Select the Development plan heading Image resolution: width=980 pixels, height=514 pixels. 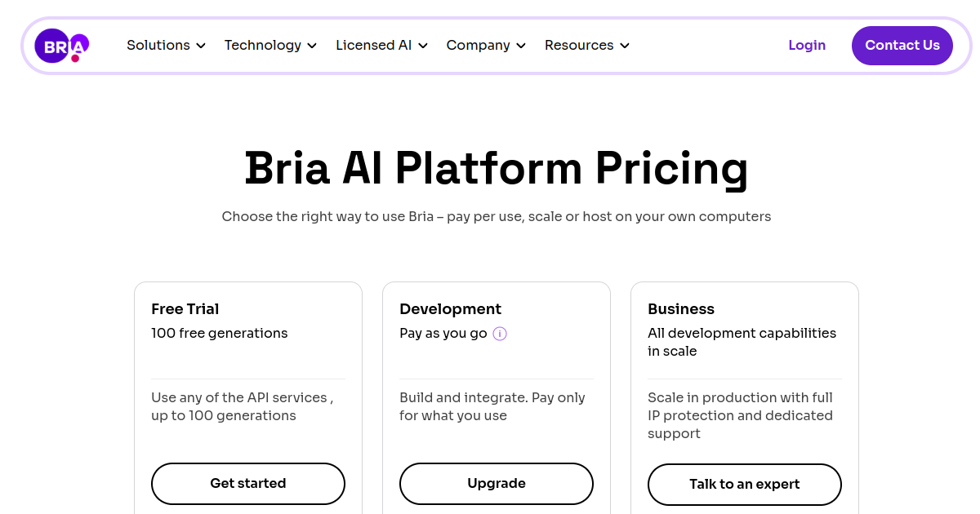(x=450, y=309)
